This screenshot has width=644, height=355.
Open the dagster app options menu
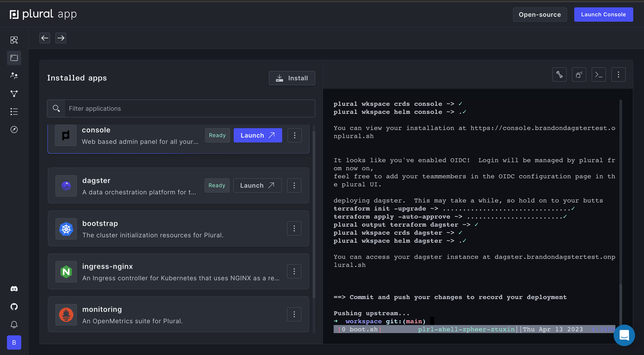point(294,186)
